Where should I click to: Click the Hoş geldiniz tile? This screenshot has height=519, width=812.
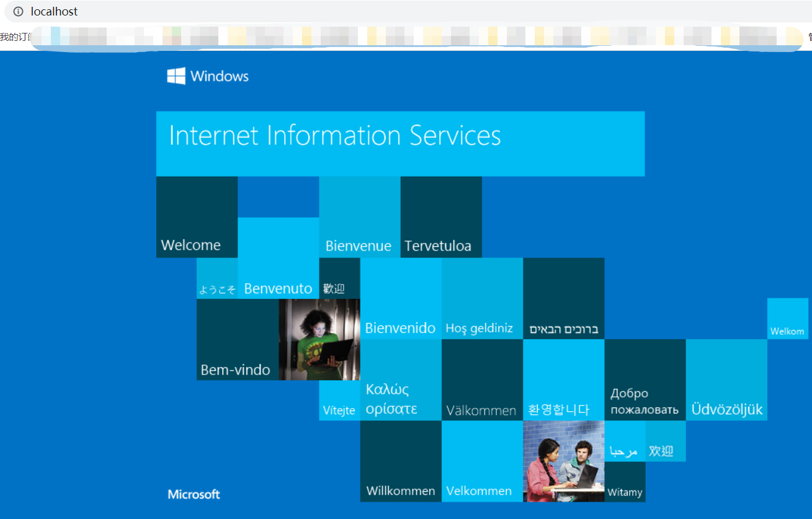click(x=482, y=298)
